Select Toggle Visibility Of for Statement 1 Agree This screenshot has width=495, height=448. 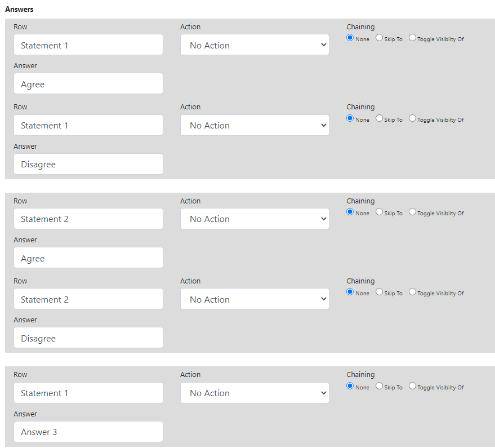coord(412,38)
